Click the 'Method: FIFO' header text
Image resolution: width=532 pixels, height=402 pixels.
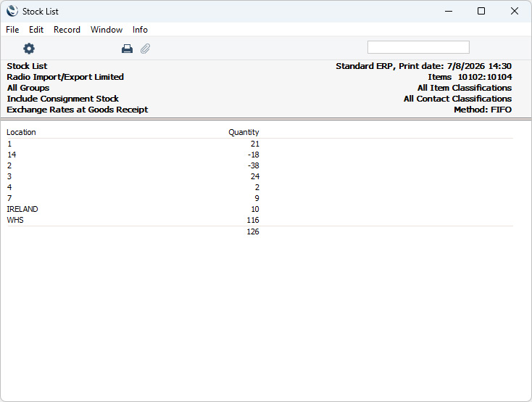click(483, 110)
